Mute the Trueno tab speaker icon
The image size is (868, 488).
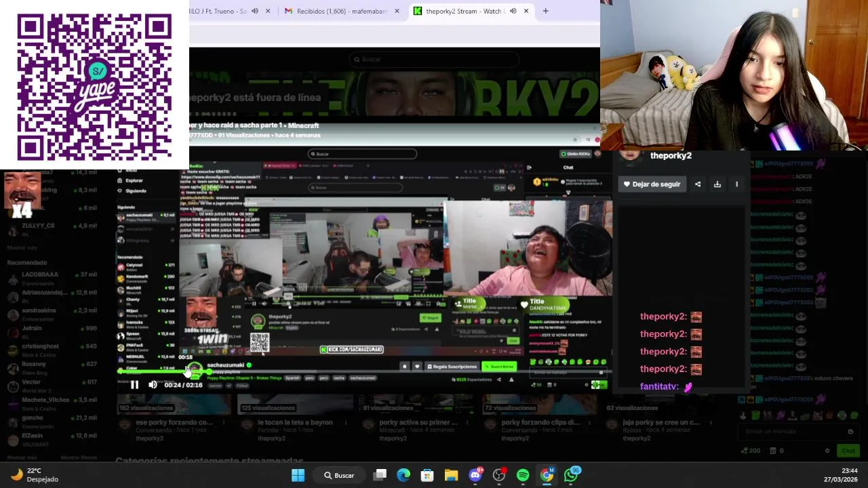pyautogui.click(x=255, y=11)
